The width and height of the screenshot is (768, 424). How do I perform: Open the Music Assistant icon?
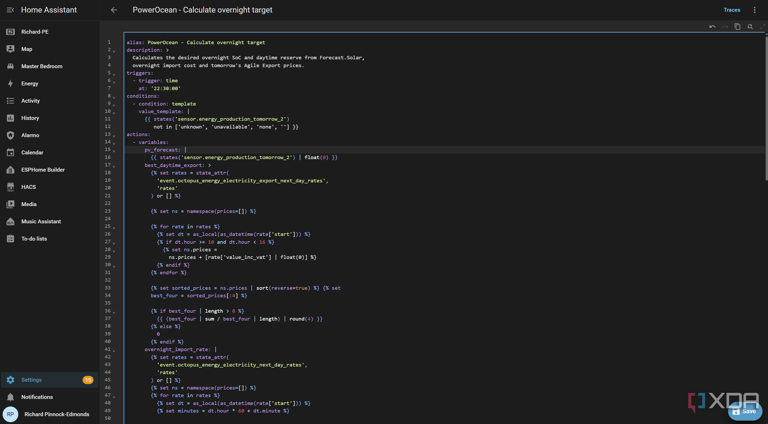(10, 221)
